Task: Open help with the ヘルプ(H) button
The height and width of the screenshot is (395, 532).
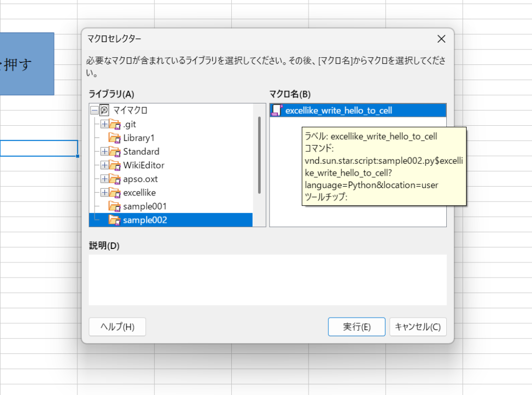Action: (117, 327)
